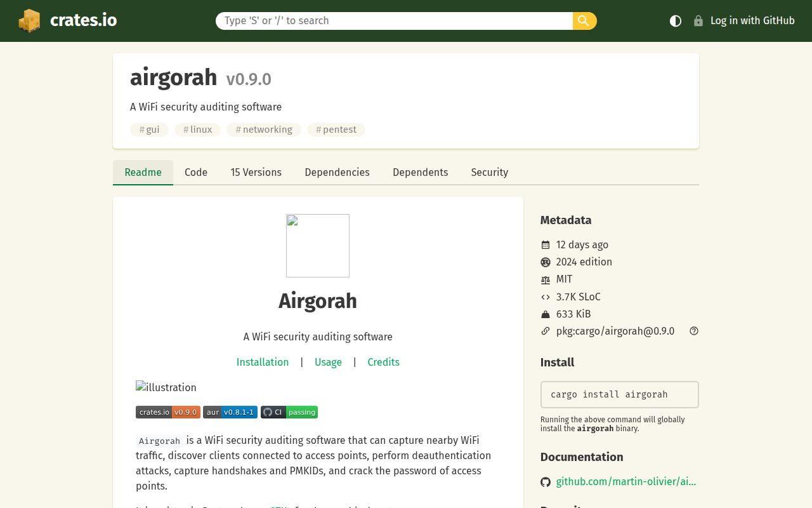This screenshot has height=508, width=812.
Task: Open the 15 Versions tab
Action: tap(256, 172)
